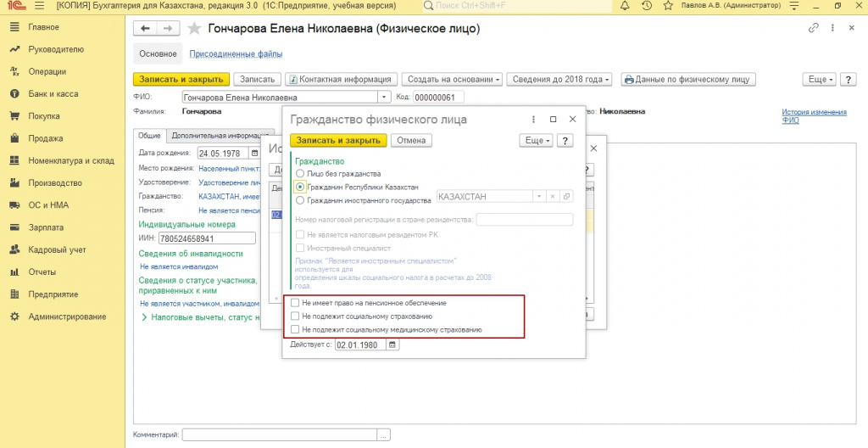This screenshot has width=868, height=448.
Task: Go forward with the right arrow
Action: tap(169, 28)
